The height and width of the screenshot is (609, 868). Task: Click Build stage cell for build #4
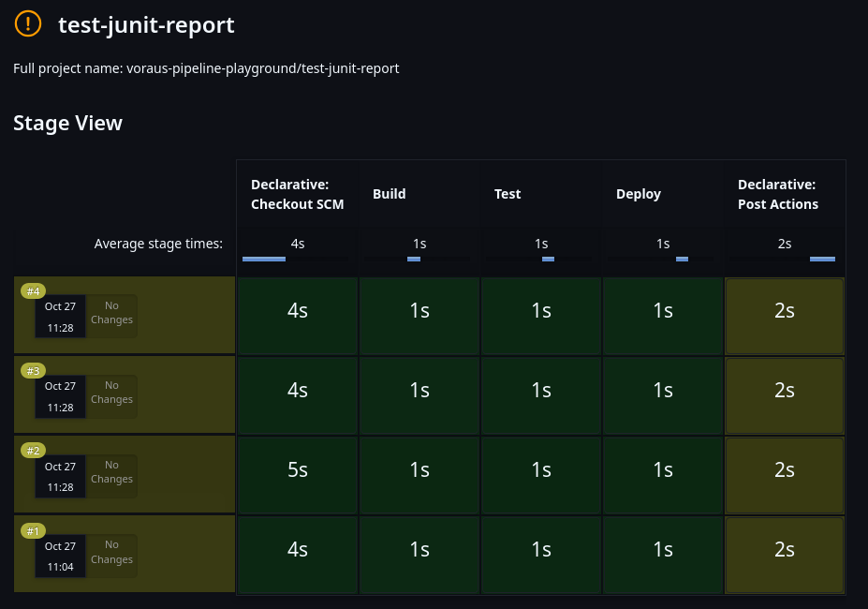click(x=419, y=311)
